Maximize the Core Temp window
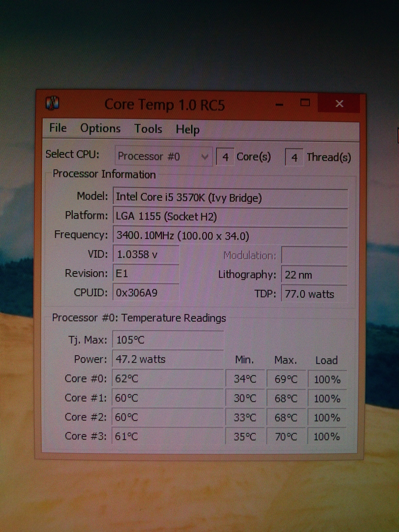The height and width of the screenshot is (532, 399). pos(305,103)
